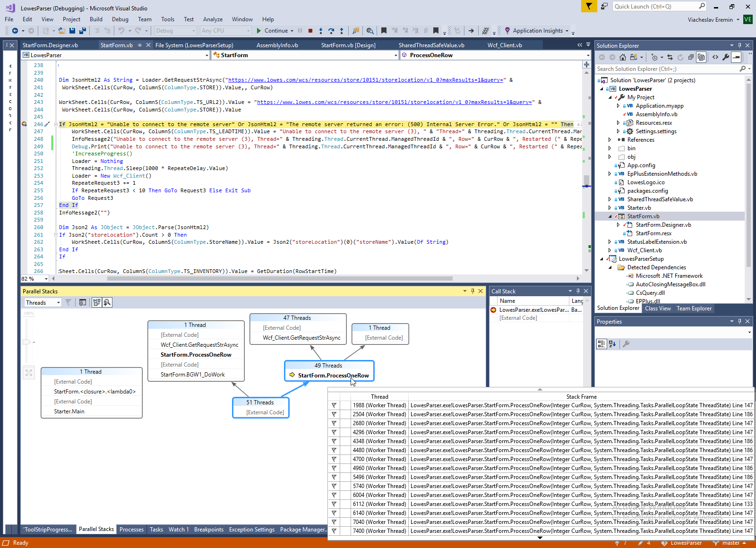Open the Threads view dropdown
Screen dimensions: 756x548
[x=43, y=303]
